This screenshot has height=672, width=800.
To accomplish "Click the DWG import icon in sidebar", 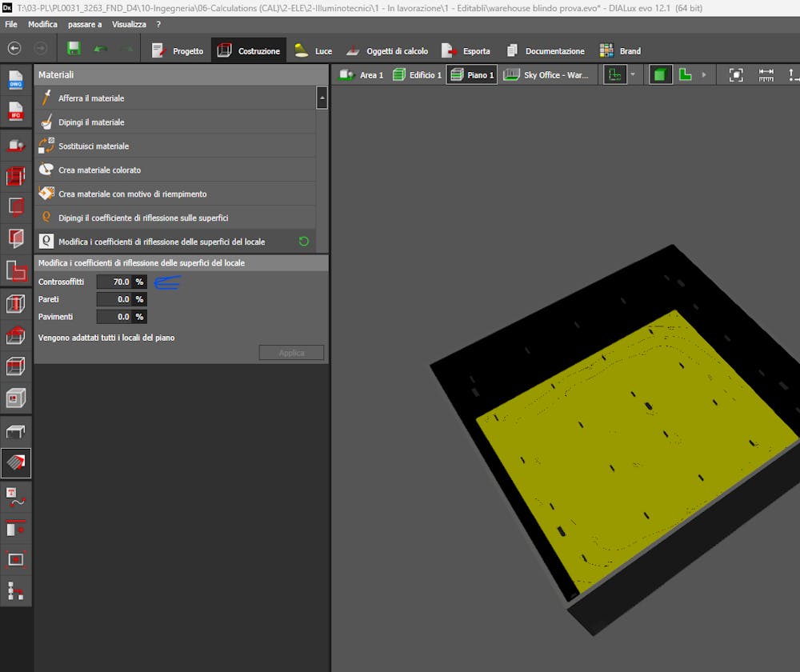I will coord(16,81).
